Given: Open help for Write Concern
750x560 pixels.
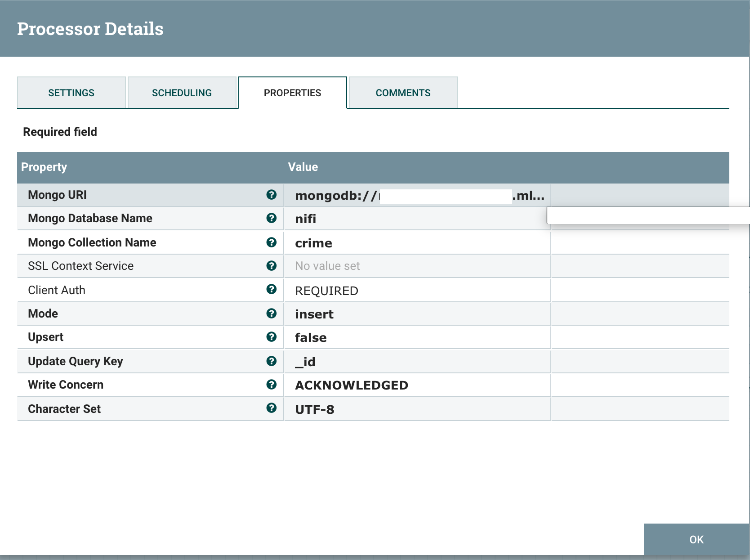Looking at the screenshot, I should click(272, 384).
